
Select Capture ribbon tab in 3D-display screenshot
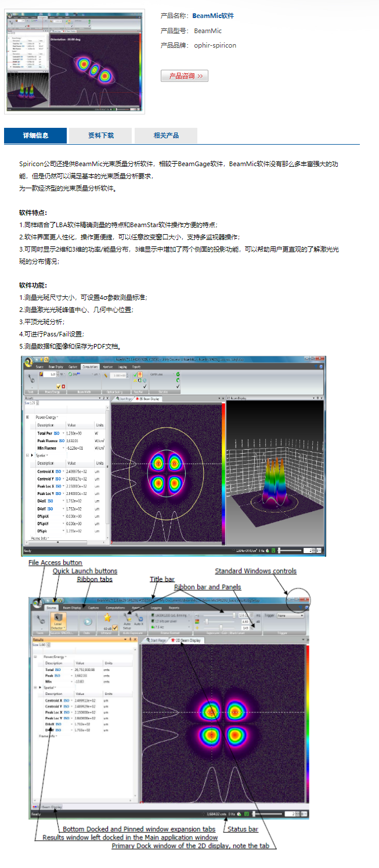73,367
